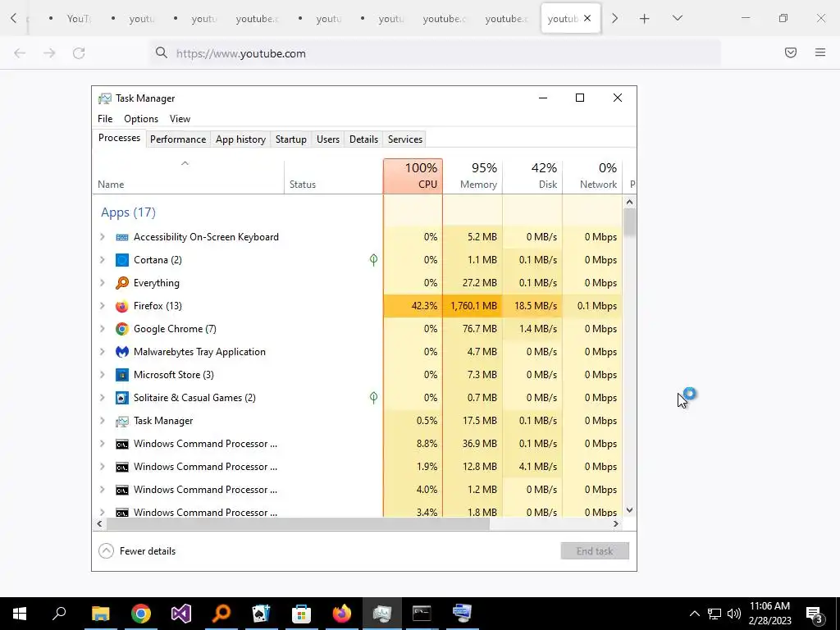Click the Google Chrome process icon
Viewport: 840px width, 630px height.
pos(122,329)
